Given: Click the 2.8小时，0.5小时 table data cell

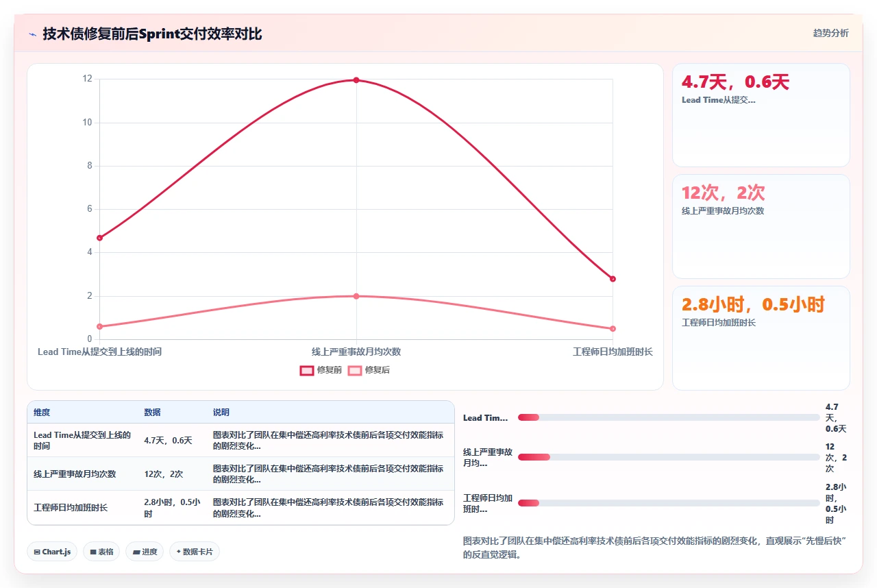Looking at the screenshot, I should click(171, 508).
